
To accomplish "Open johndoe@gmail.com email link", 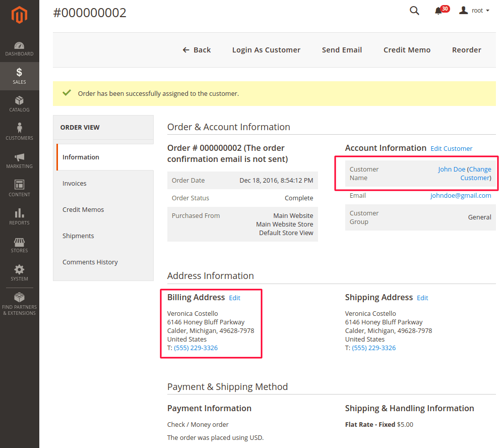I will pos(461,196).
